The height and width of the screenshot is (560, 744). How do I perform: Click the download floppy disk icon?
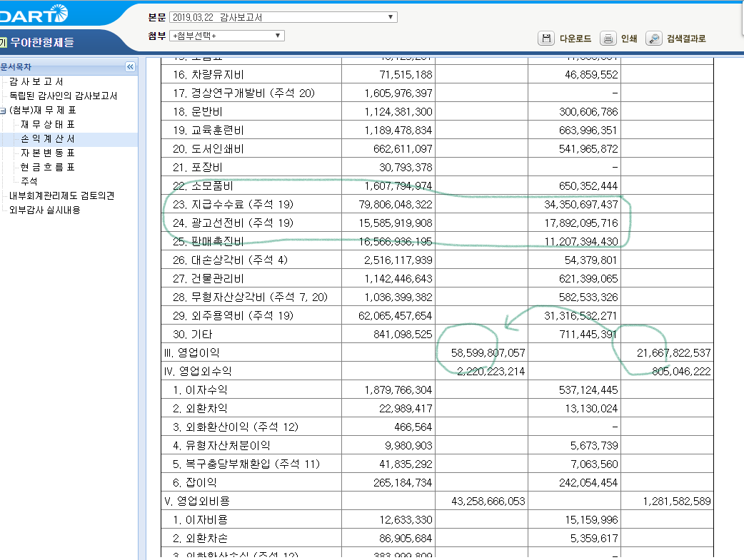pyautogui.click(x=546, y=39)
